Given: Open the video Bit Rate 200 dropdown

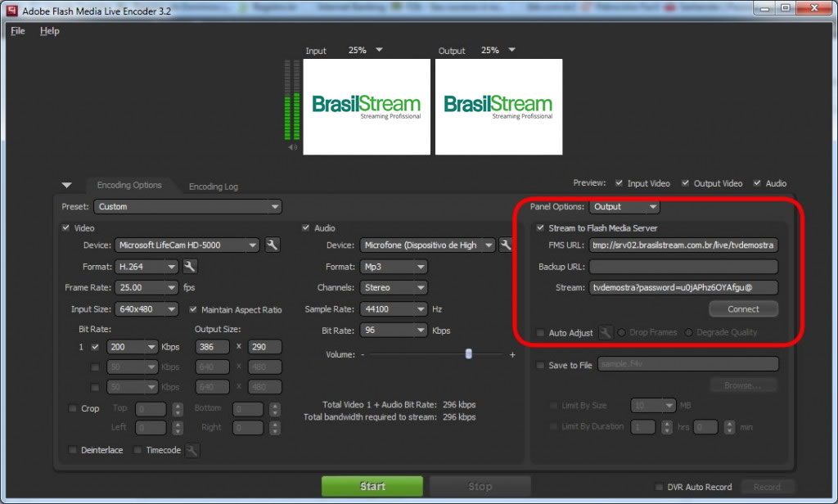Looking at the screenshot, I should pos(133,347).
